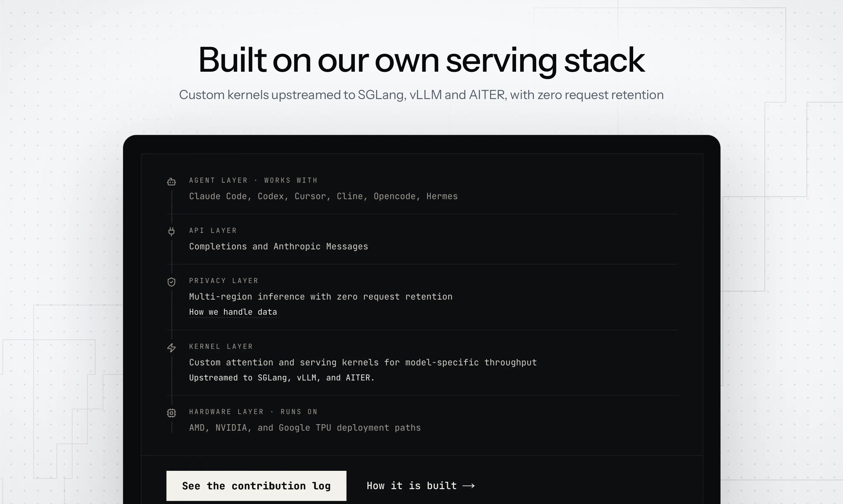The image size is (843, 504).
Task: Click the robot icon beside Agent Layer
Action: tap(172, 182)
